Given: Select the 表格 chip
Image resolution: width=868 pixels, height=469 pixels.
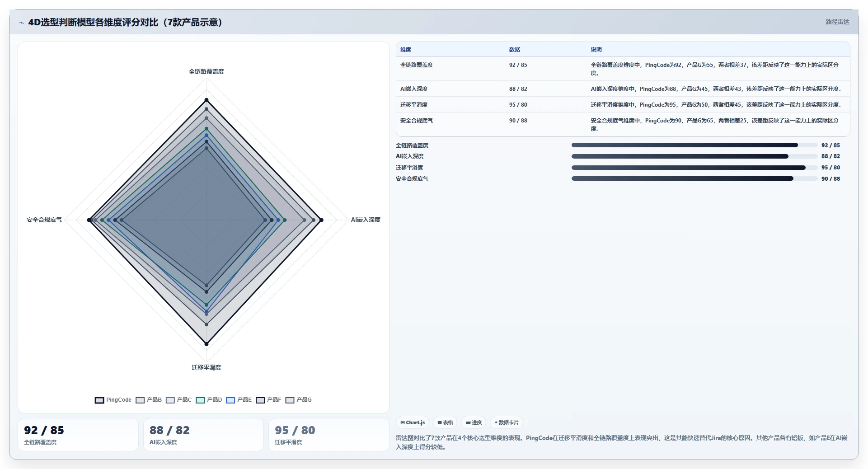Looking at the screenshot, I should (x=445, y=422).
